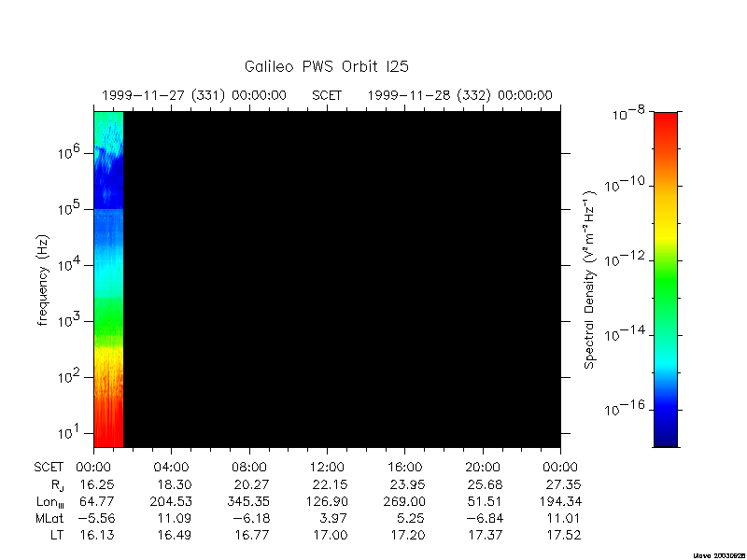Click the longitude value 51.51
This screenshot has height=560, width=747.
point(486,501)
